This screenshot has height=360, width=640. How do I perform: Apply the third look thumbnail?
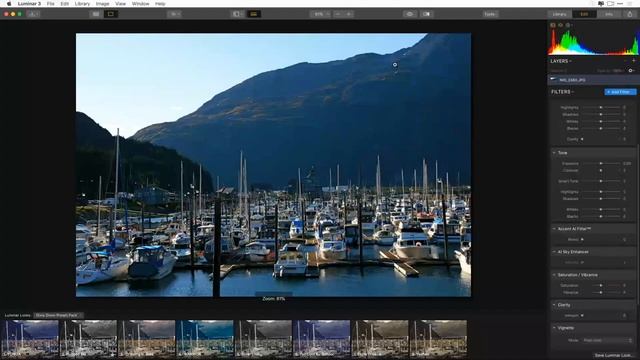pos(146,339)
